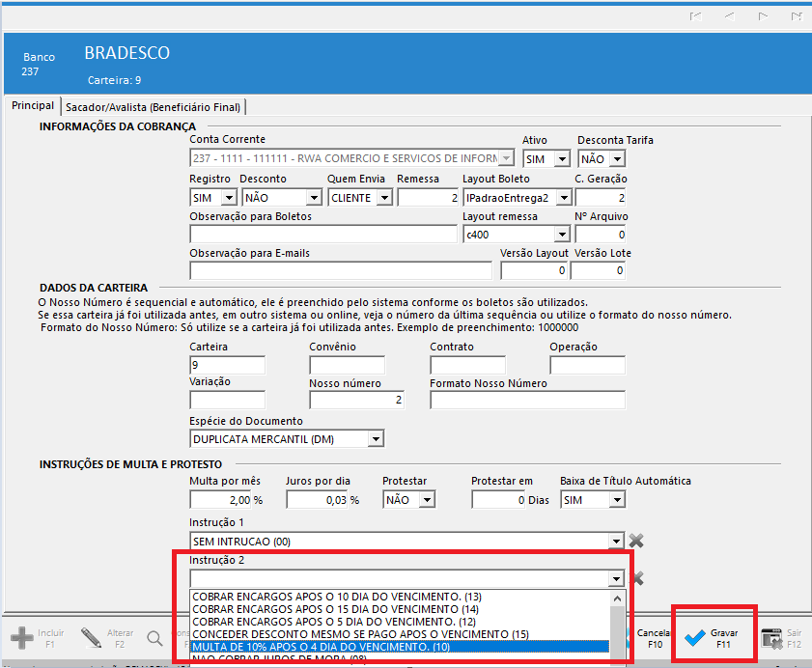Select COBRAR ENCARGOS APOS O 10 DIA option
Screen dimensions: 812x668
tap(400, 597)
